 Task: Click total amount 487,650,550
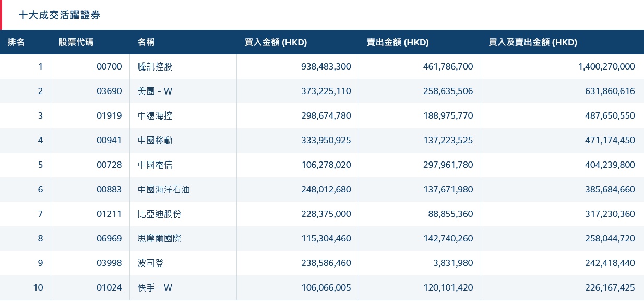click(610, 115)
